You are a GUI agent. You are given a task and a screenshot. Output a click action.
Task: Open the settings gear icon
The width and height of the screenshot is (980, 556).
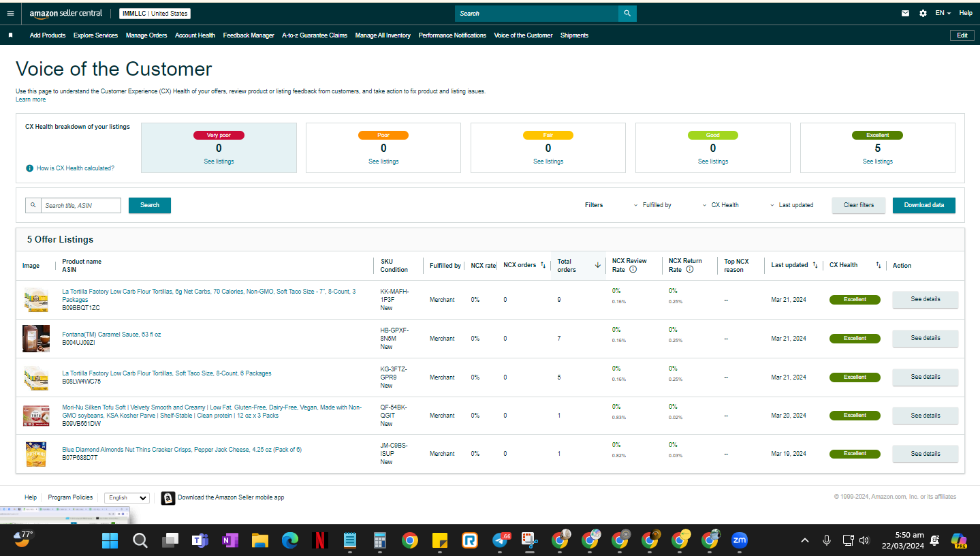(x=923, y=13)
